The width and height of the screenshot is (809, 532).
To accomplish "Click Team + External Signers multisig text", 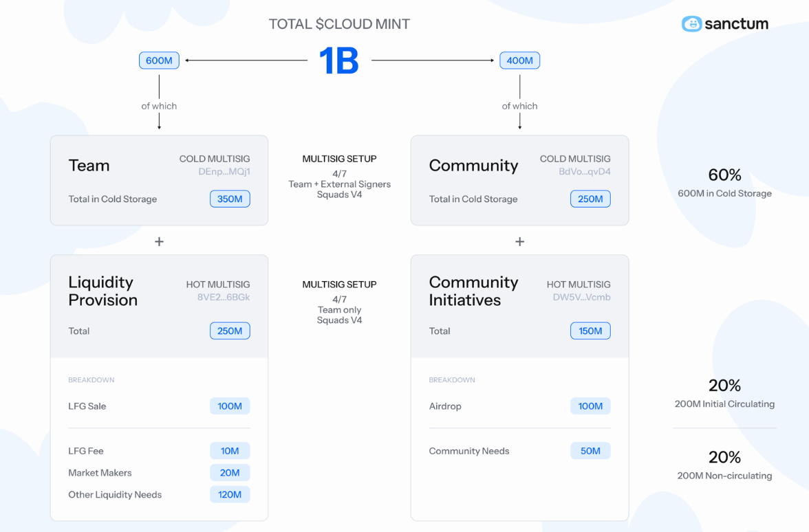I will coord(340,184).
